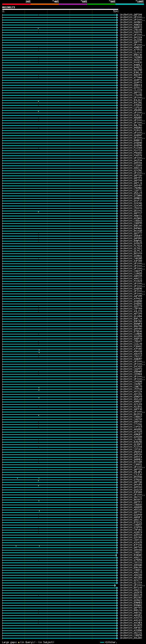Click the cyan ~100% identity legend segment
This screenshot has height=644, width=146.
[x=130, y=4]
